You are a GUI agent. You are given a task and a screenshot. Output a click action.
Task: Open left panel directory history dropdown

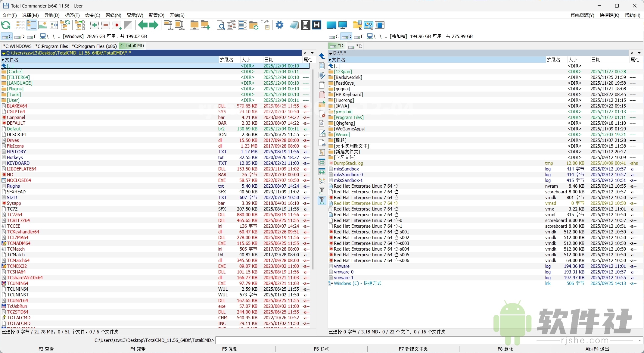[x=312, y=53]
